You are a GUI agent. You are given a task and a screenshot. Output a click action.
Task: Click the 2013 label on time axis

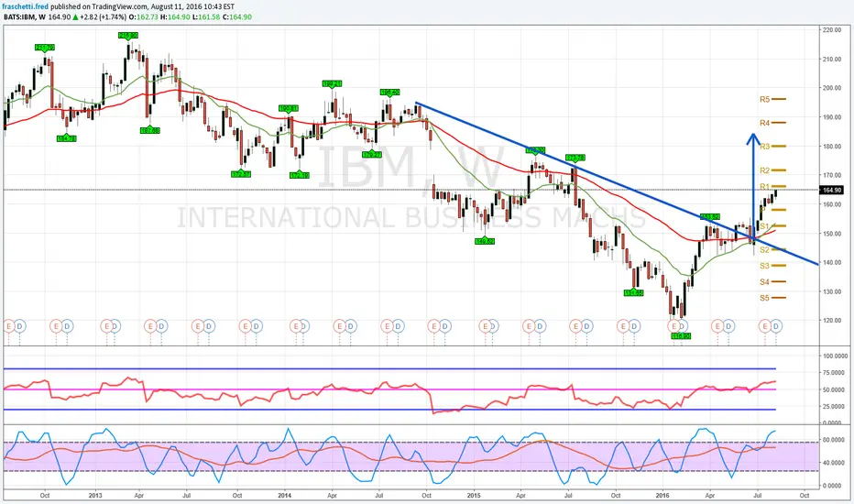point(95,495)
